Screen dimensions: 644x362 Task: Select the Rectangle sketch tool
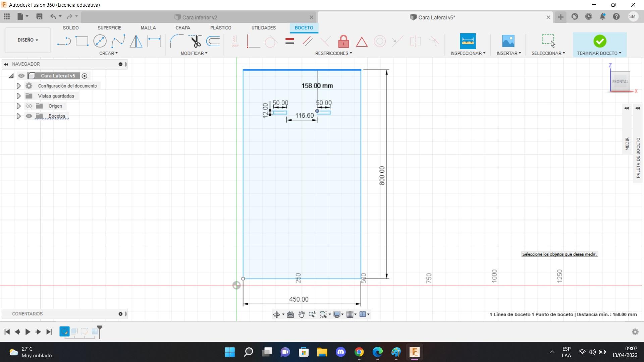click(82, 41)
